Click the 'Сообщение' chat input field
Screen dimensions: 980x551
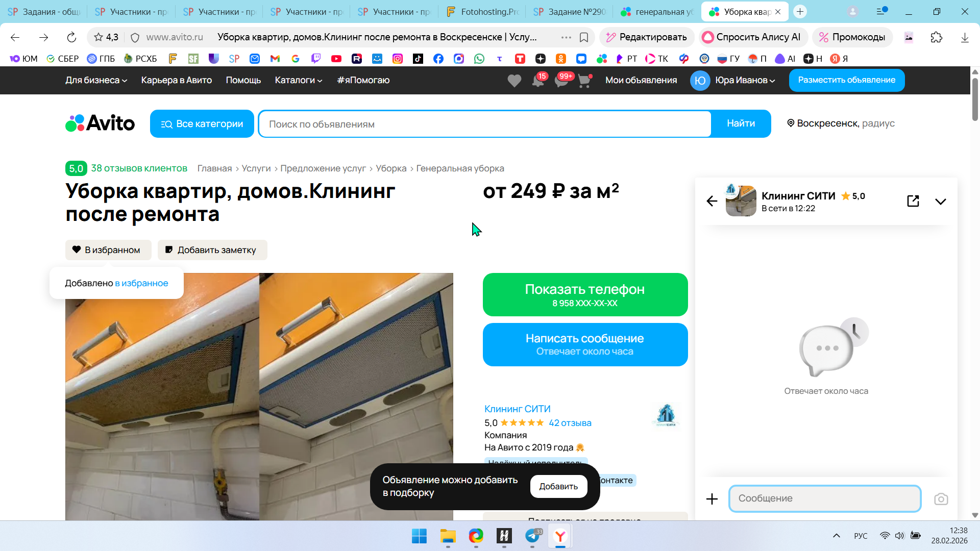coord(824,498)
